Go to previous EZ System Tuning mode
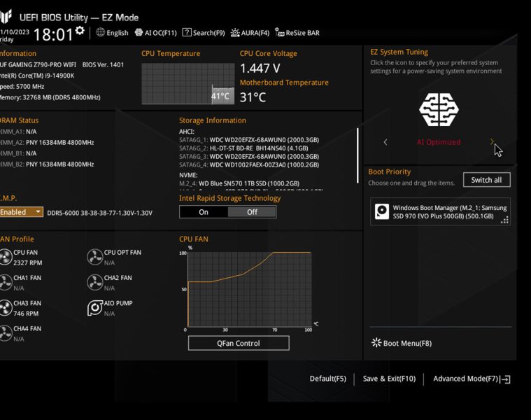Screen dimensions: 531x420 (x=385, y=142)
